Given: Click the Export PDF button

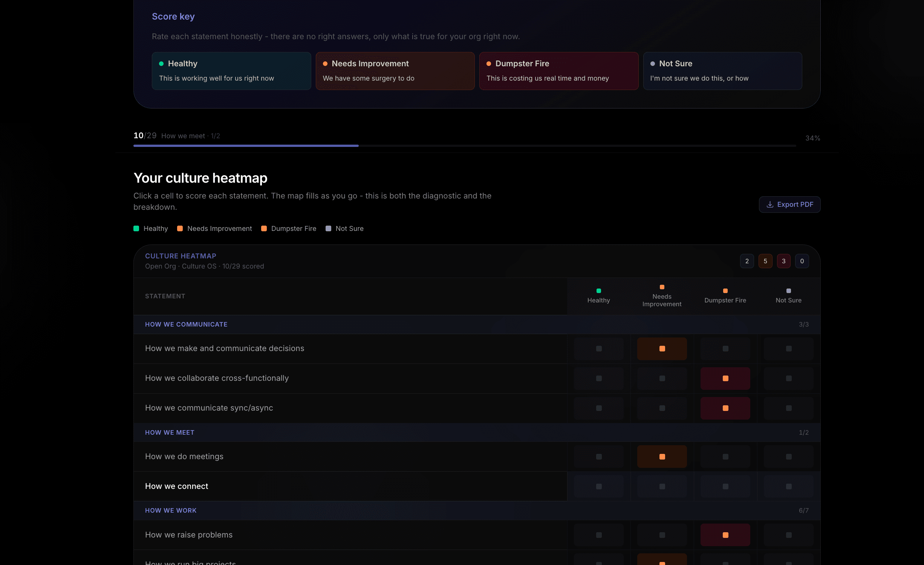Looking at the screenshot, I should click(789, 205).
